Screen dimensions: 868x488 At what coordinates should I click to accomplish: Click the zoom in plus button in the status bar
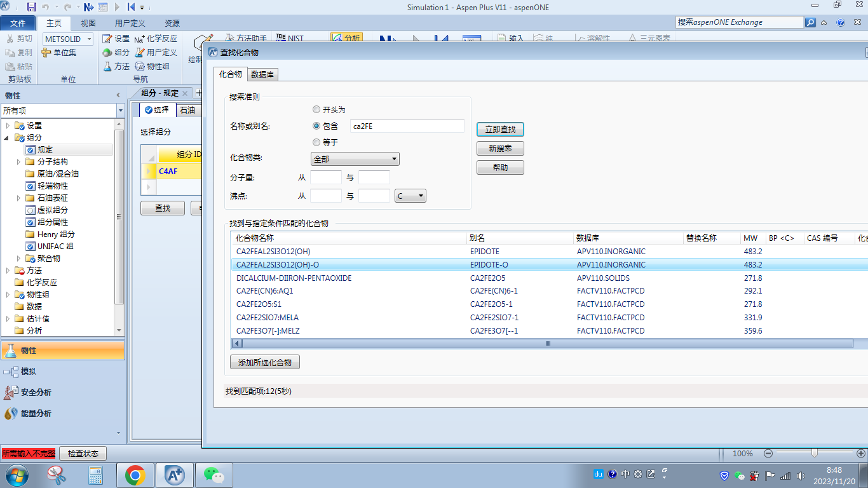(861, 454)
